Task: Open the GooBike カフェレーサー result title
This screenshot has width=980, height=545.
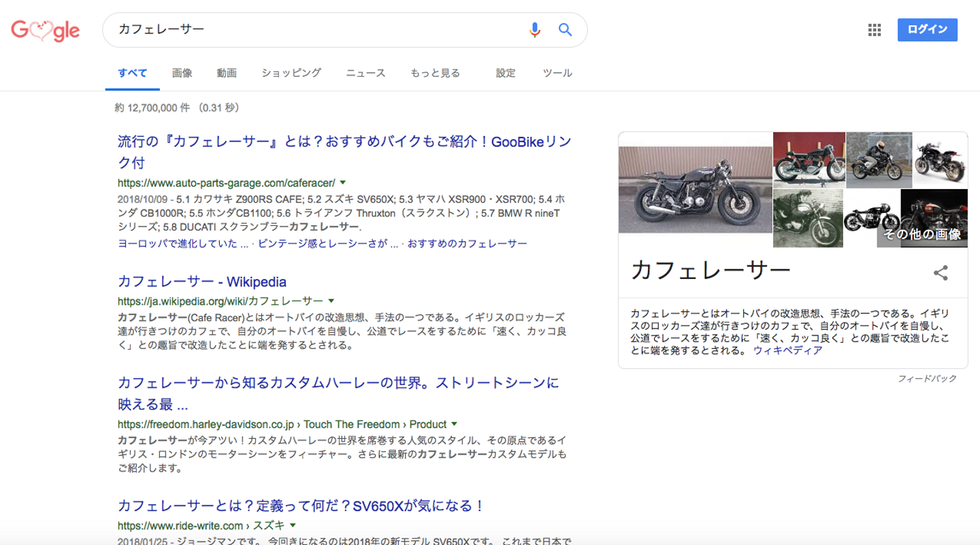Action: (344, 152)
